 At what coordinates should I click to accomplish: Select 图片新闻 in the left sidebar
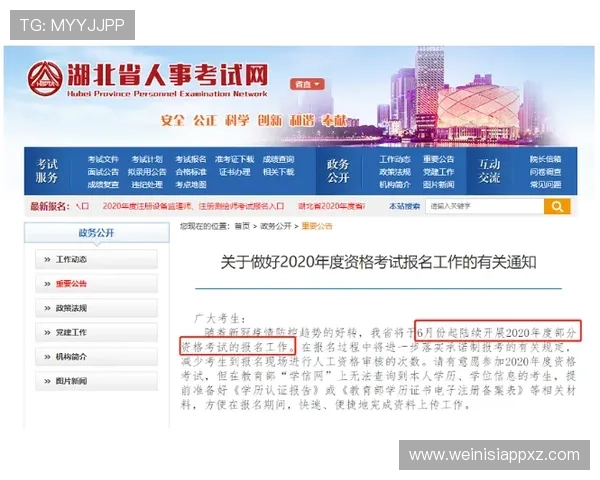96,381
